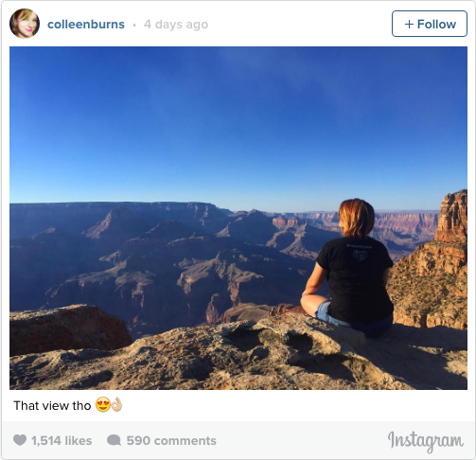Image resolution: width=476 pixels, height=460 pixels.
Task: Click the clear blue sky in the photo
Action: [238, 123]
